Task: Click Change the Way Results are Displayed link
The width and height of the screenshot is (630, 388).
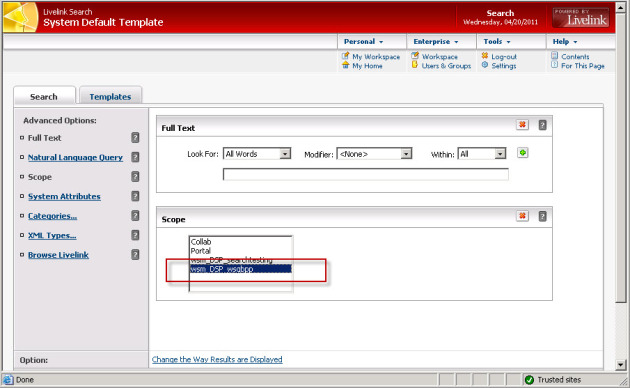Action: (x=217, y=359)
